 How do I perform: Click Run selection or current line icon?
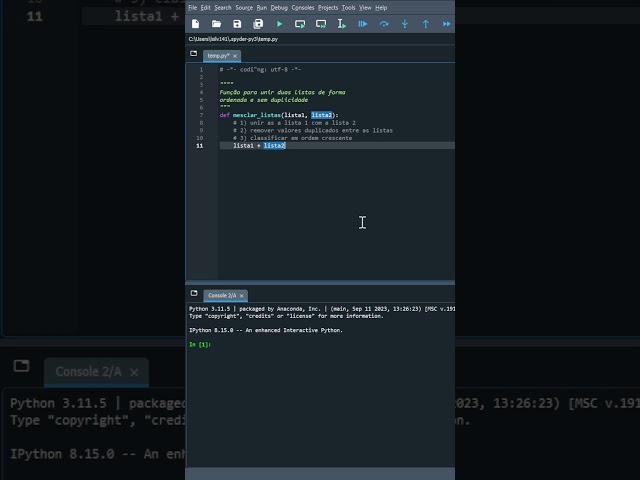tap(342, 24)
